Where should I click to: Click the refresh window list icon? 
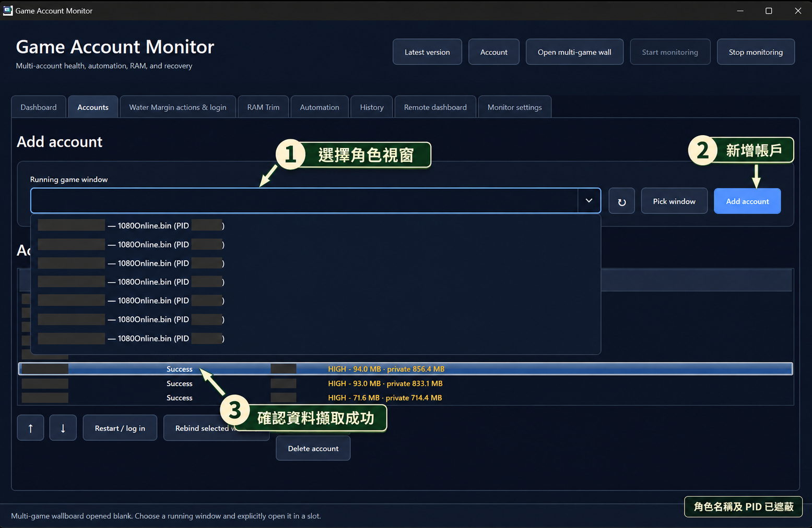click(621, 201)
